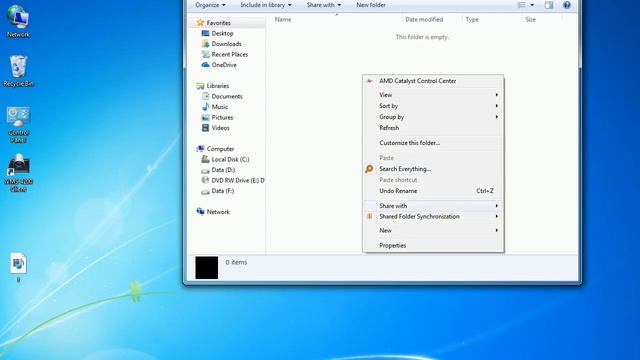Click the Libraries icon in sidebar
640x360 pixels.
[x=200, y=86]
